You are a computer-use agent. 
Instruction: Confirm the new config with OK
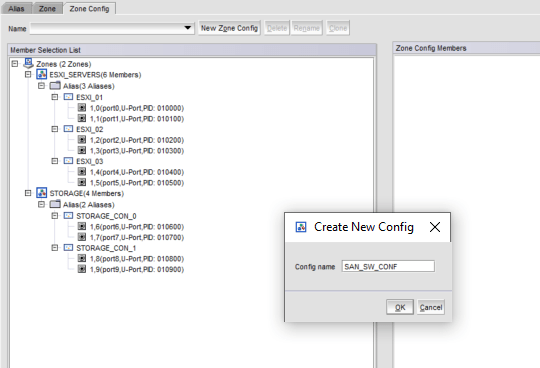[x=400, y=307]
